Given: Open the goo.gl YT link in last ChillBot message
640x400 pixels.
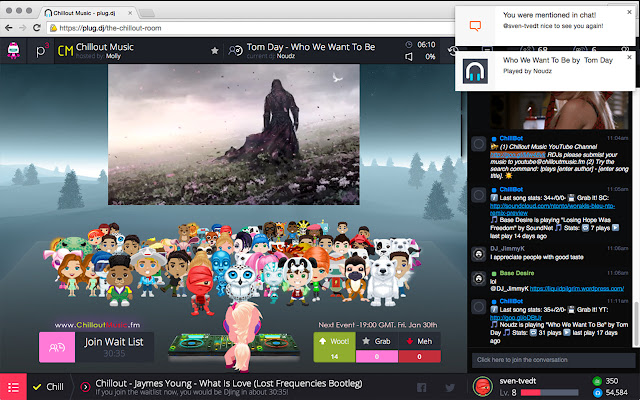Looking at the screenshot, I should [516, 318].
